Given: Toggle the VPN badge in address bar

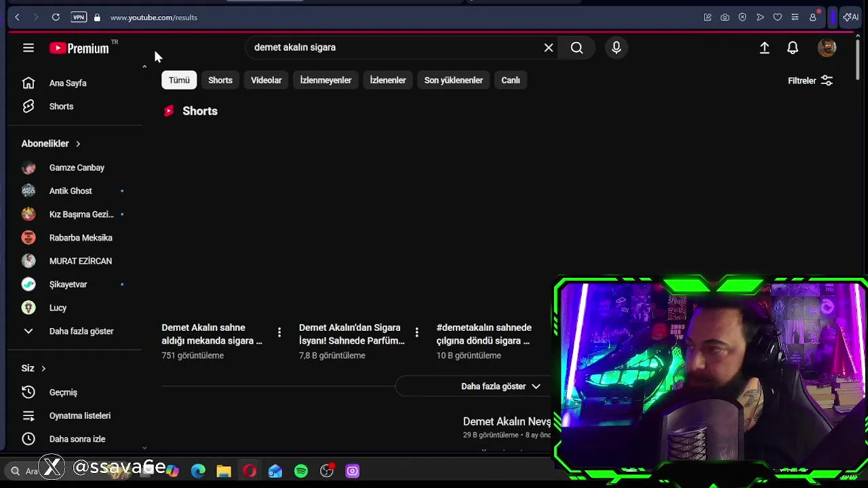Looking at the screenshot, I should point(79,17).
